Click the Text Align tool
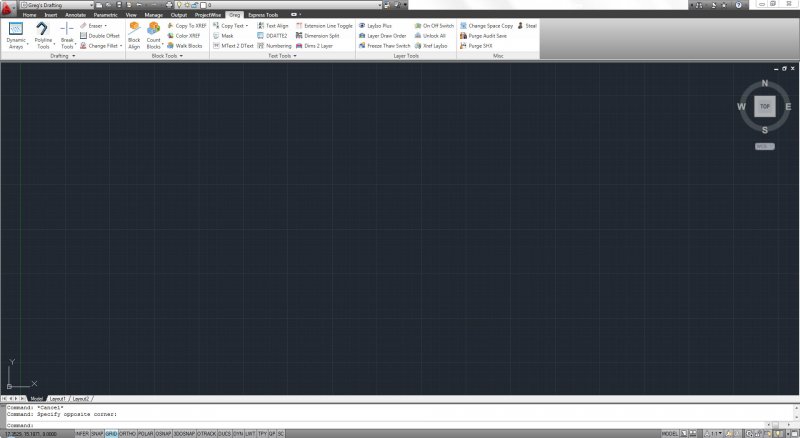The height and width of the screenshot is (438, 800). click(273, 26)
